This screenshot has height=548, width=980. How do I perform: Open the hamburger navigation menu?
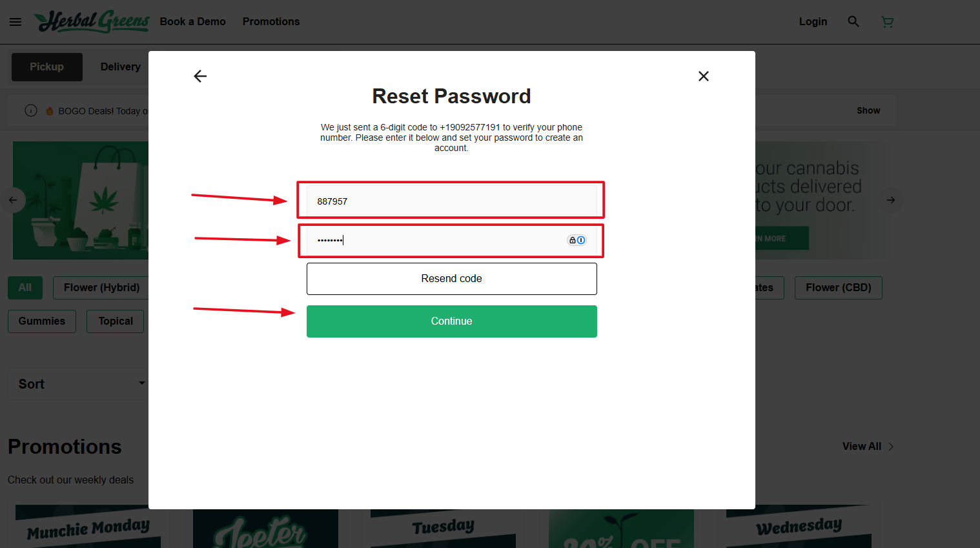(15, 22)
